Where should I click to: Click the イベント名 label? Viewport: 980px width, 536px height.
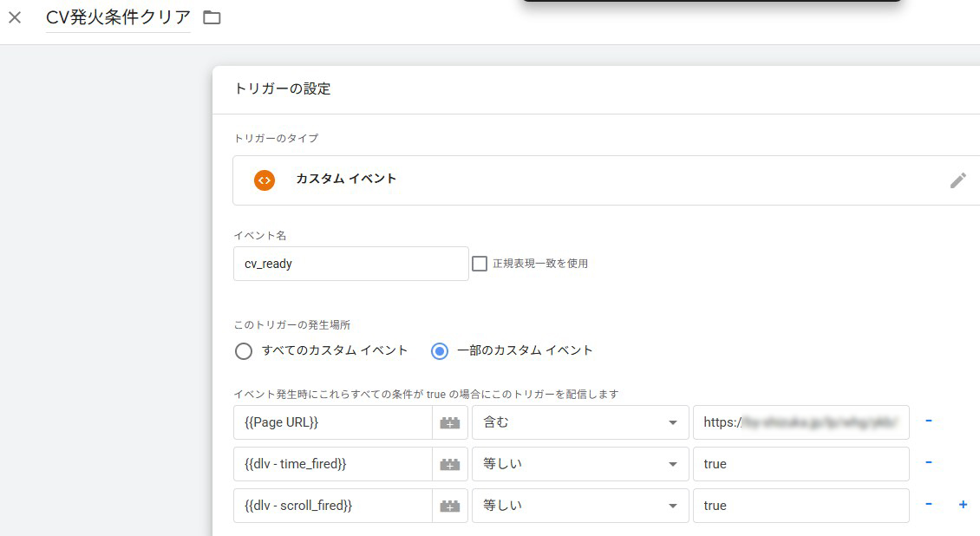tap(260, 236)
